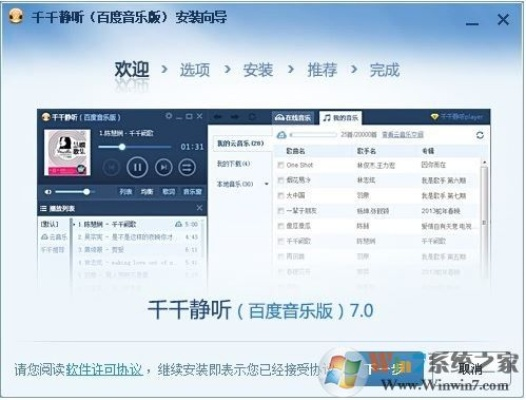This screenshot has width=526, height=400.
Task: Click the cloud icon beside storage bar
Action: coord(281,135)
